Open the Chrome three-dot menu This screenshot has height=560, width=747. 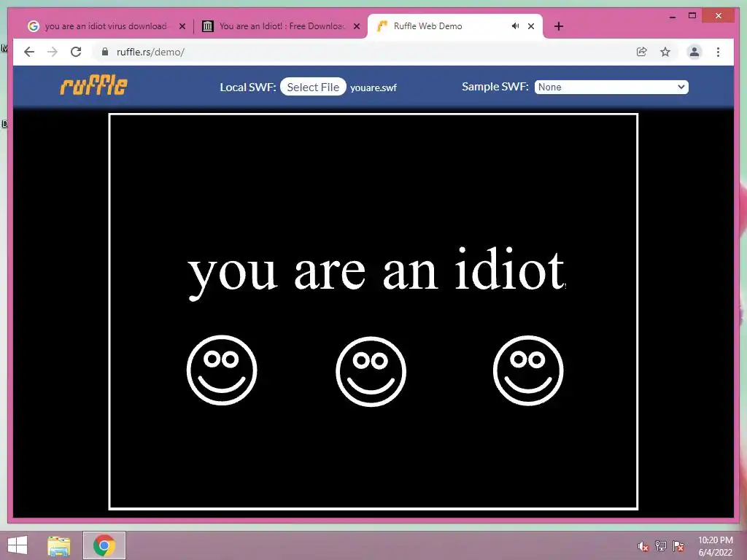point(718,52)
